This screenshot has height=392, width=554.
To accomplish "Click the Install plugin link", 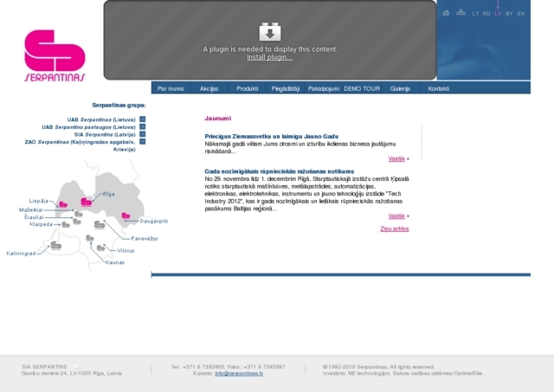I will click(x=269, y=57).
